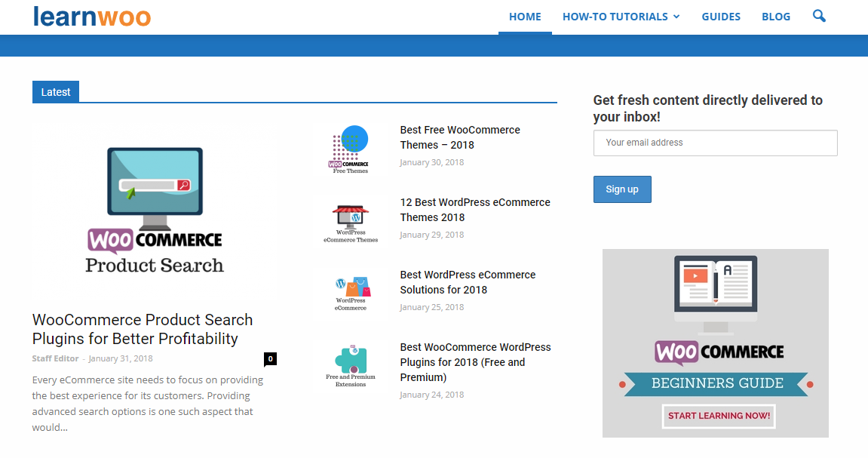Click the Sign up button

[622, 189]
